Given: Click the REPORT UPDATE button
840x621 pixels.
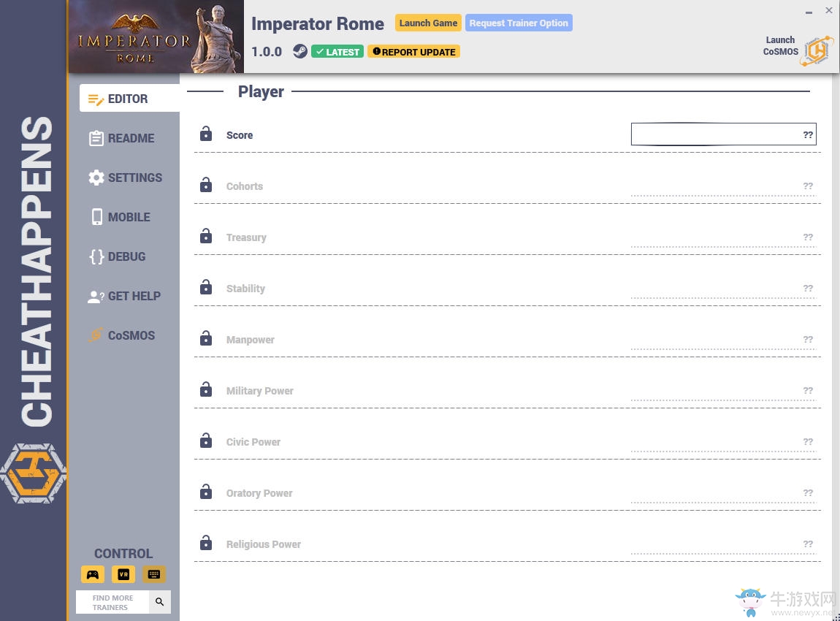Looking at the screenshot, I should pyautogui.click(x=413, y=51).
